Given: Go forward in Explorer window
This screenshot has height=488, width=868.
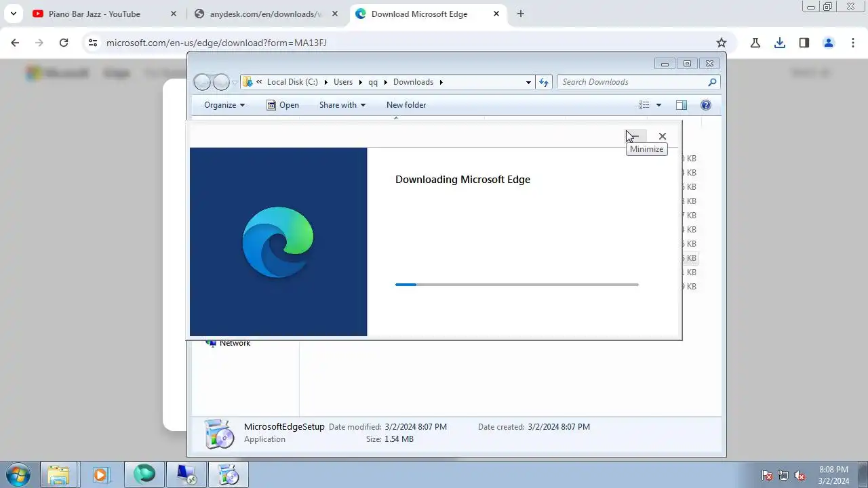Looking at the screenshot, I should click(x=221, y=82).
